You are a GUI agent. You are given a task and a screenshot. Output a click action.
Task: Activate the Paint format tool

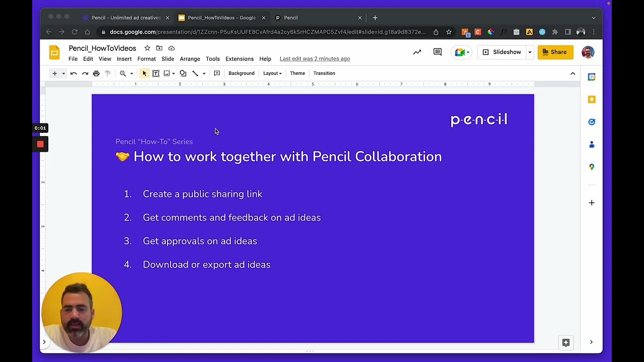coord(108,73)
